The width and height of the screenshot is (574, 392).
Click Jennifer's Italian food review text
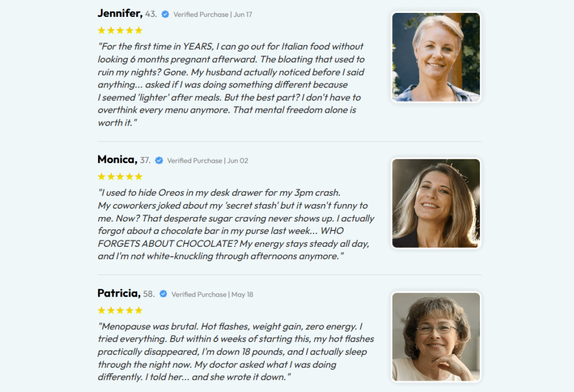click(231, 85)
